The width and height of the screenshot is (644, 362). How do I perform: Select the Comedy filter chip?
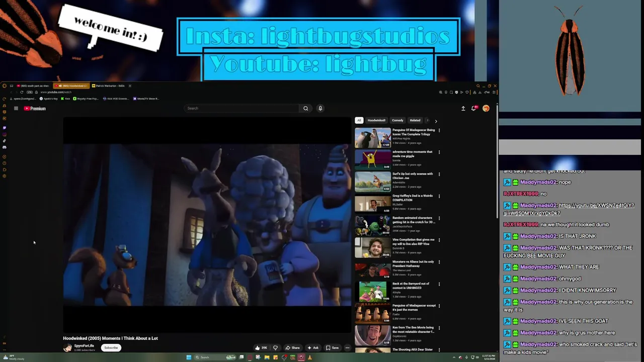397,120
